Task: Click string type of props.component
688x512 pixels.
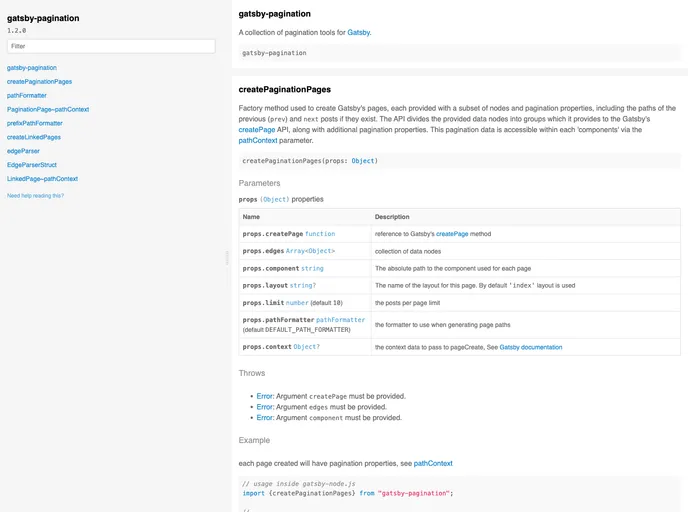Action: pyautogui.click(x=312, y=268)
